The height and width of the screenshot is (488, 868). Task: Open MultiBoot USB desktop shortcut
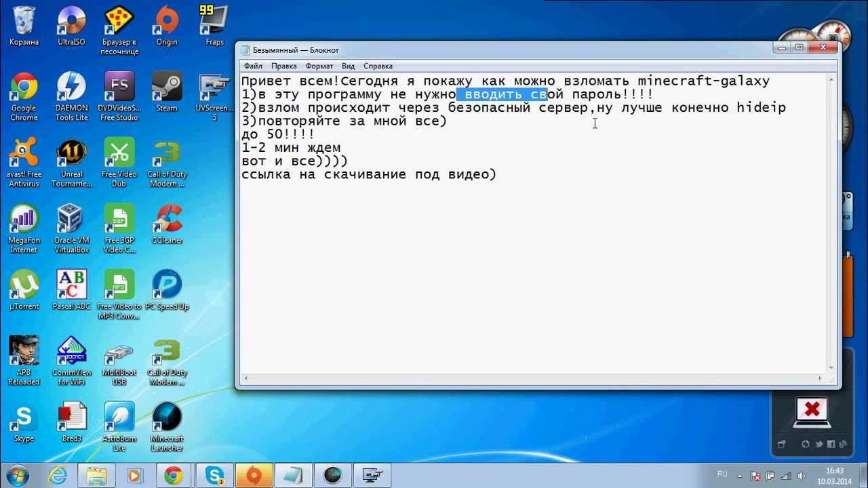(x=119, y=361)
